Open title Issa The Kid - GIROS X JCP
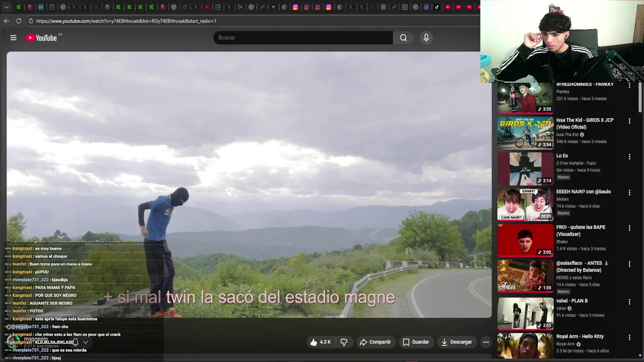The height and width of the screenshot is (362, 644). [585, 124]
